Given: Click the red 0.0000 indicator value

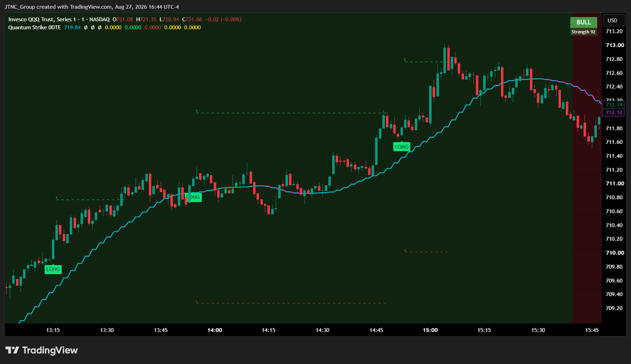Looking at the screenshot, I should coord(153,27).
